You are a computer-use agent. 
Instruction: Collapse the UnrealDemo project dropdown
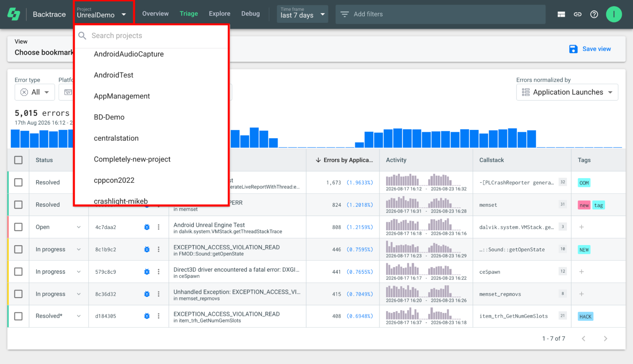104,13
